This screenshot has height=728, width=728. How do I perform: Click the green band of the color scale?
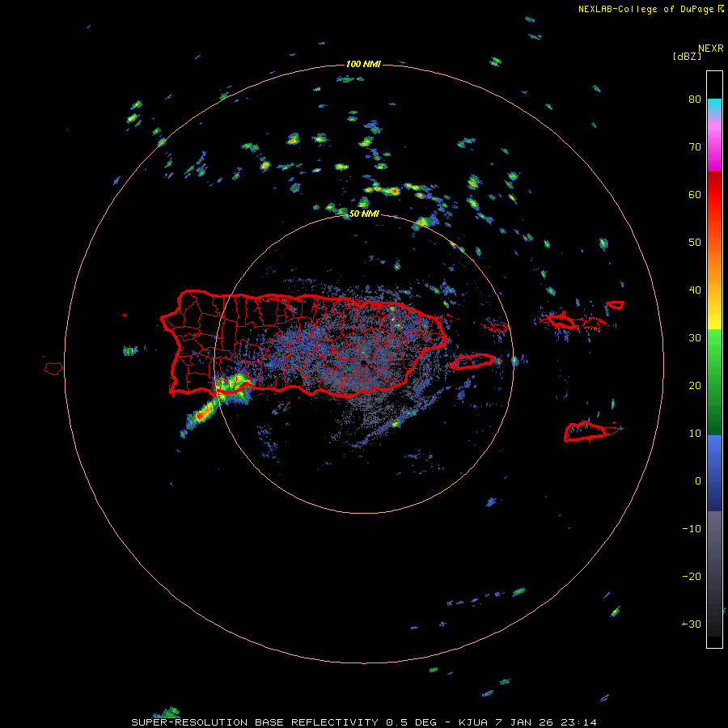pos(714,382)
